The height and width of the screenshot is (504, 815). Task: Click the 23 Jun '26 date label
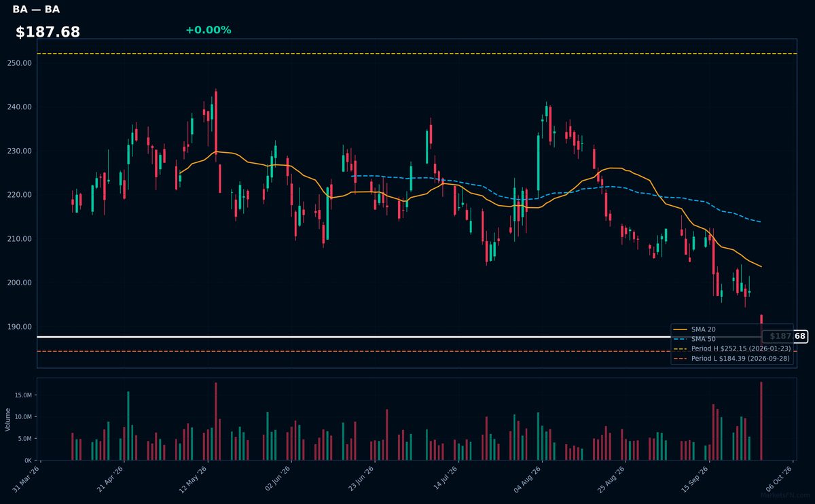362,478
